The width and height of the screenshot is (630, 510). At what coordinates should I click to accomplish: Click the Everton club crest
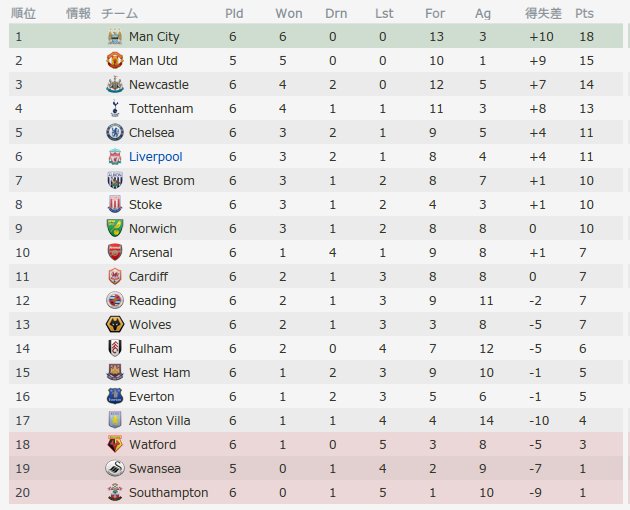point(115,396)
